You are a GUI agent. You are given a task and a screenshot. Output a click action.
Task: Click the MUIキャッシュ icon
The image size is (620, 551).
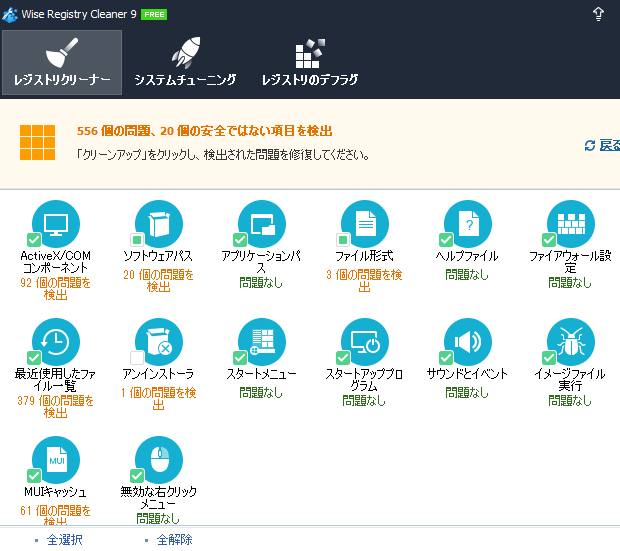[x=56, y=460]
